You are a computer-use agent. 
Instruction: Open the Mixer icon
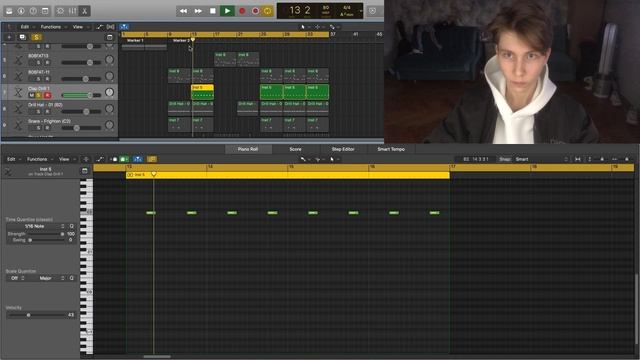pos(73,11)
